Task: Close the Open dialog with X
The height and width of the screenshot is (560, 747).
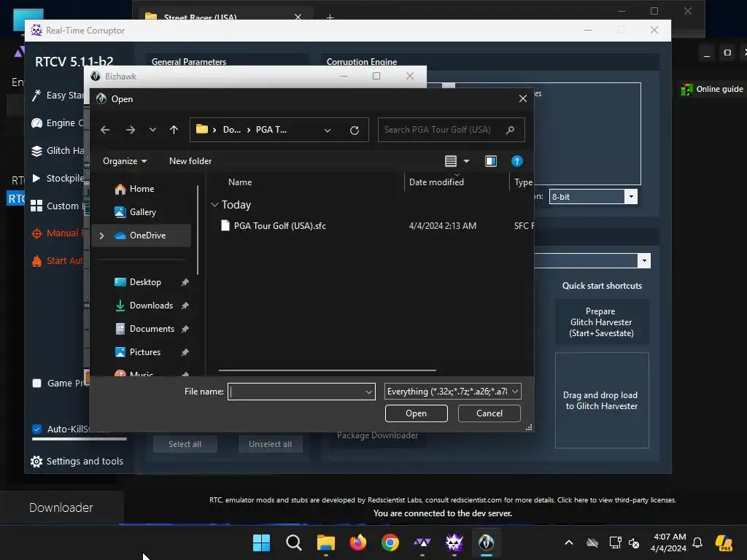Action: [x=522, y=98]
